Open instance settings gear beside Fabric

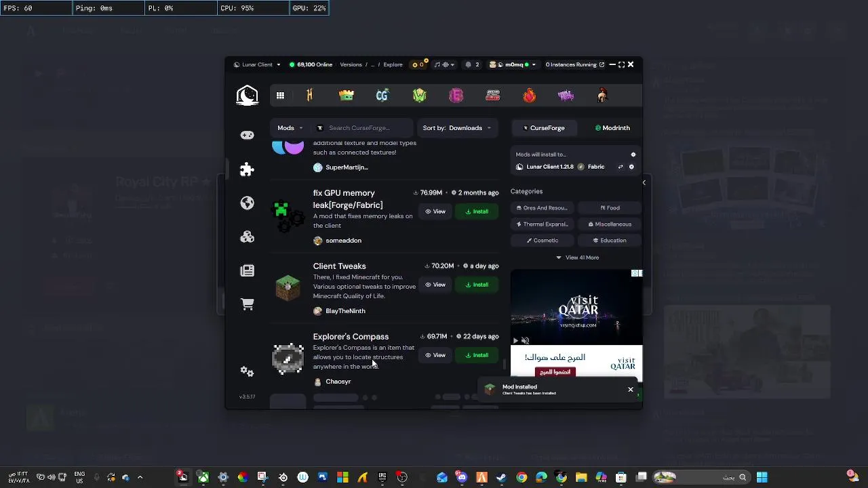(x=631, y=167)
